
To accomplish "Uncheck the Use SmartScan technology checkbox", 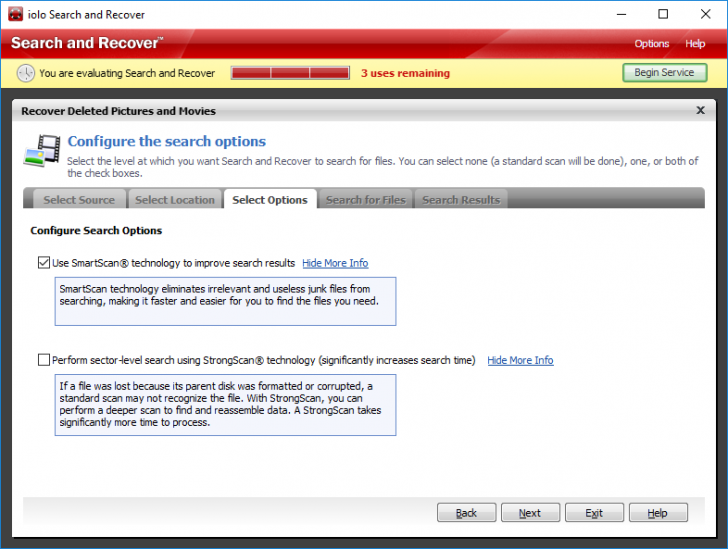I will click(x=44, y=263).
